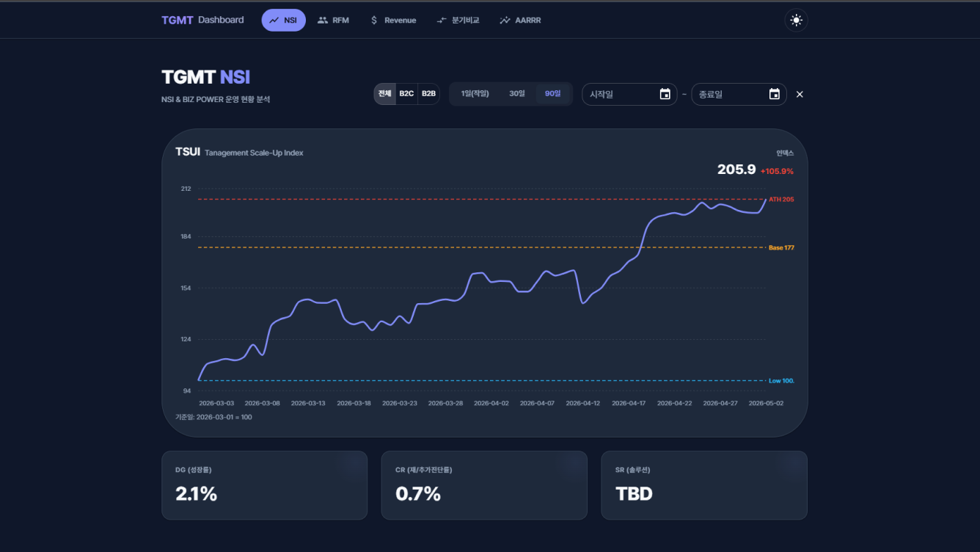This screenshot has height=552, width=980.
Task: Go to the Revenue tab
Action: [392, 21]
